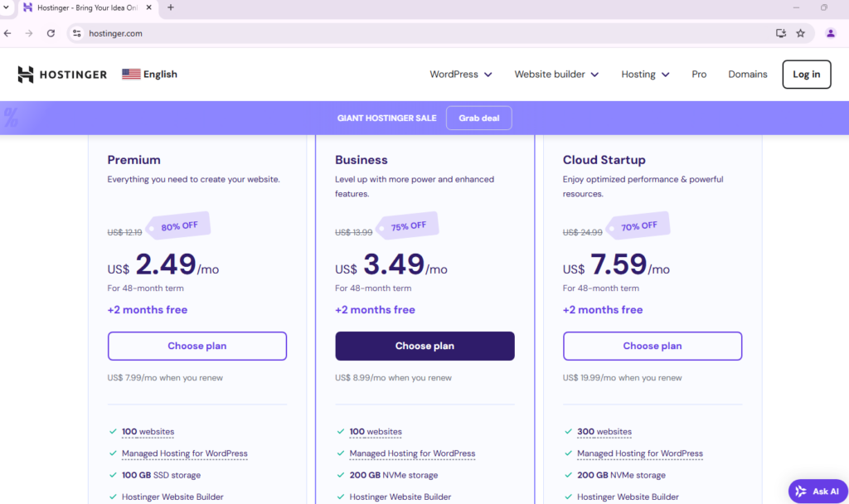Click the install app icon in address bar
The height and width of the screenshot is (504, 849).
tap(780, 33)
